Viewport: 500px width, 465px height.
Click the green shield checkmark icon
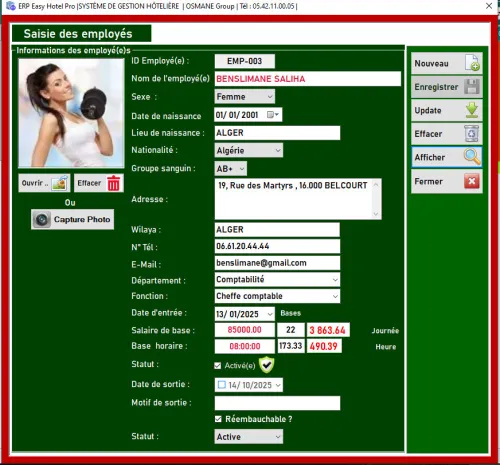coord(267,365)
